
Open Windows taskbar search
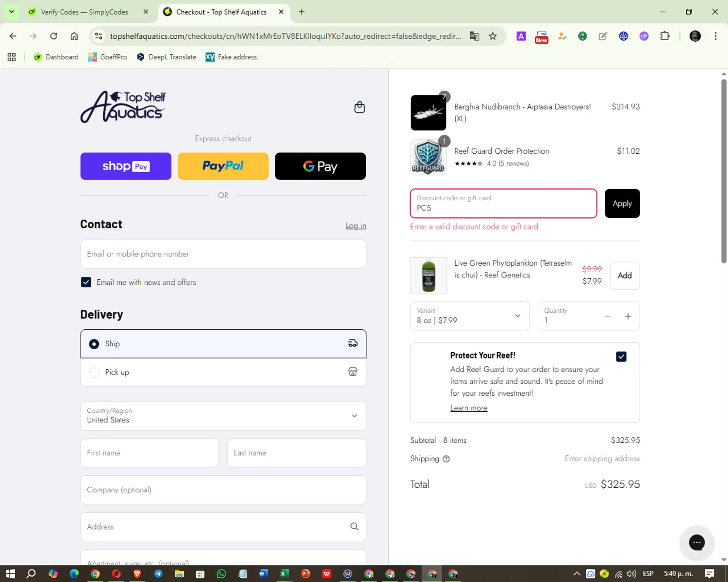(x=31, y=574)
